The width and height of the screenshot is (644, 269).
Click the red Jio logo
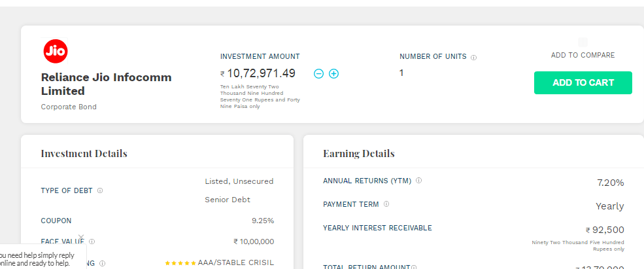point(56,51)
